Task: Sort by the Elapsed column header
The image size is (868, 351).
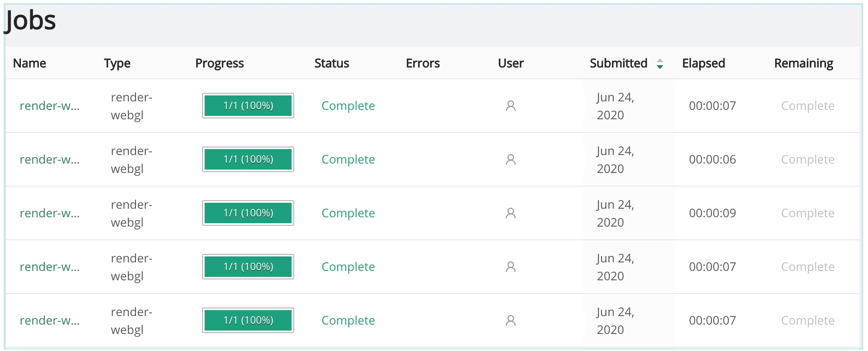Action: pyautogui.click(x=703, y=63)
